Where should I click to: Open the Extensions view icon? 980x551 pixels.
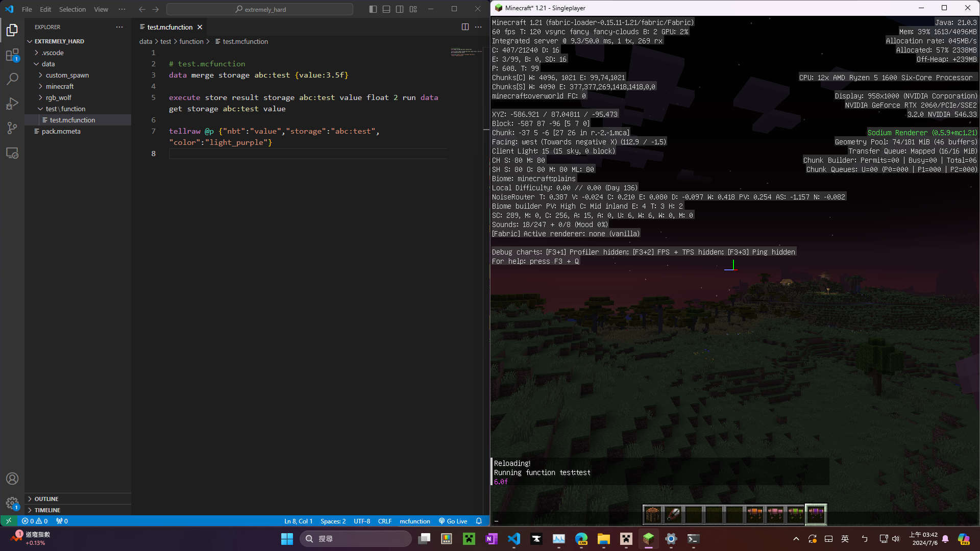(x=12, y=55)
